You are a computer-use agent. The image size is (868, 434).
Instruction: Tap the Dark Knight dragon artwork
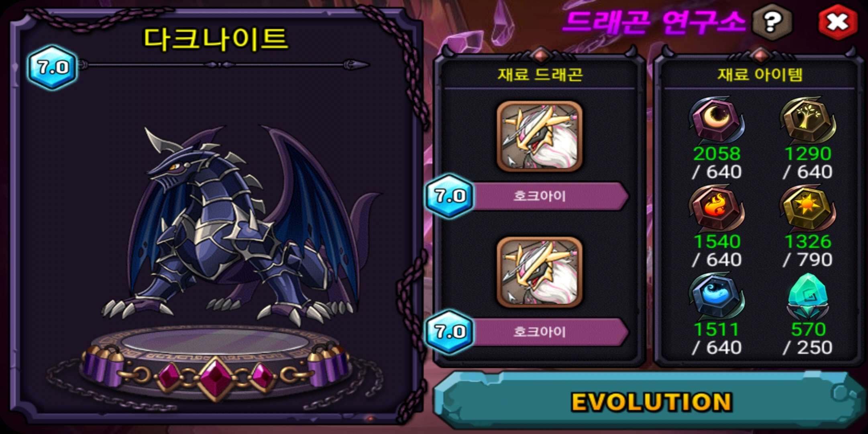click(241, 225)
